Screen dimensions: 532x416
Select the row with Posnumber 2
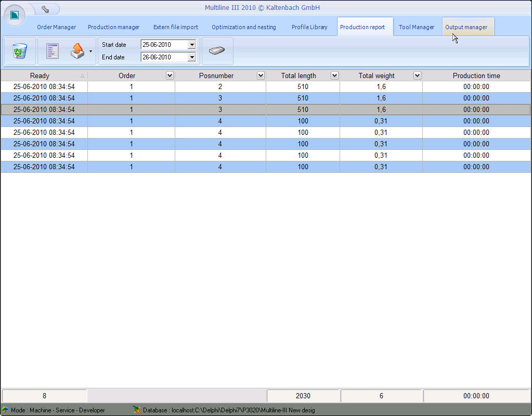[x=266, y=86]
